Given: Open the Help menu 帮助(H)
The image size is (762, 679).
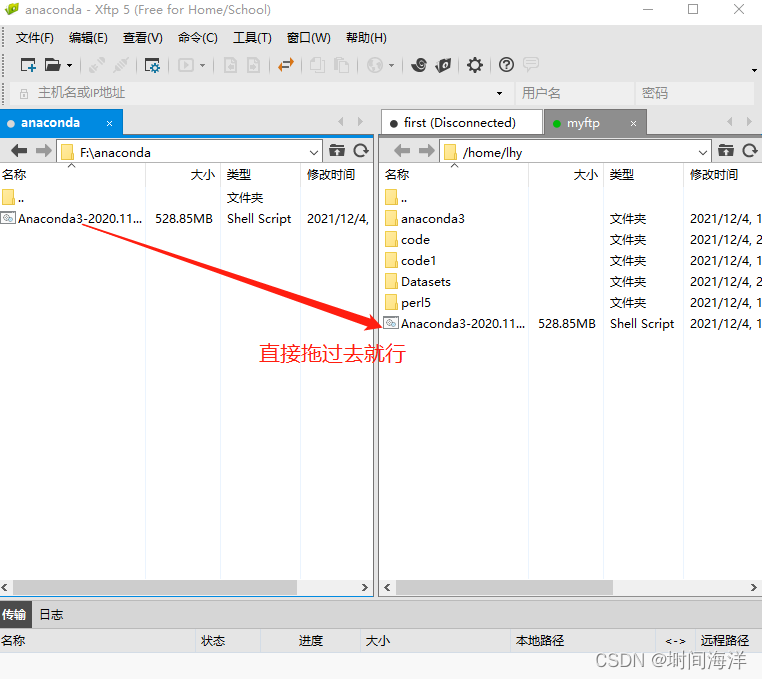Looking at the screenshot, I should point(366,37).
